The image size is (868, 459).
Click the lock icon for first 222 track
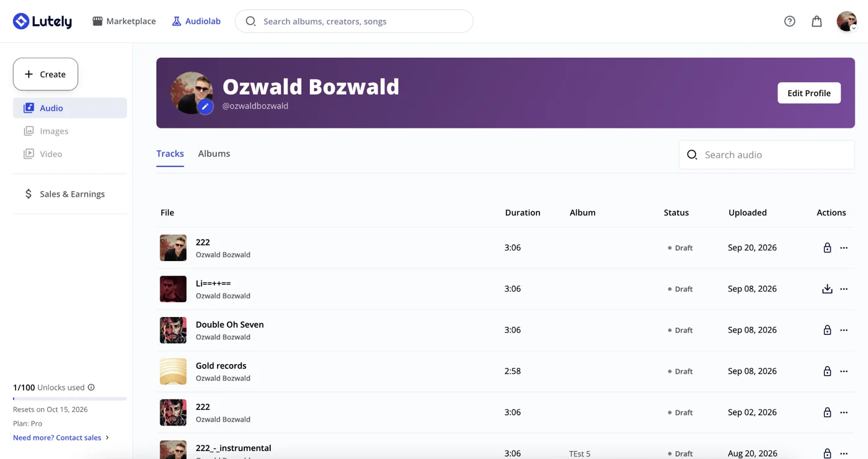(x=827, y=247)
